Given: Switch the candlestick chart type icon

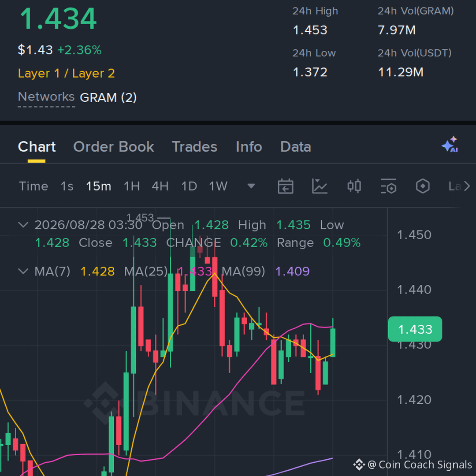Looking at the screenshot, I should point(354,186).
